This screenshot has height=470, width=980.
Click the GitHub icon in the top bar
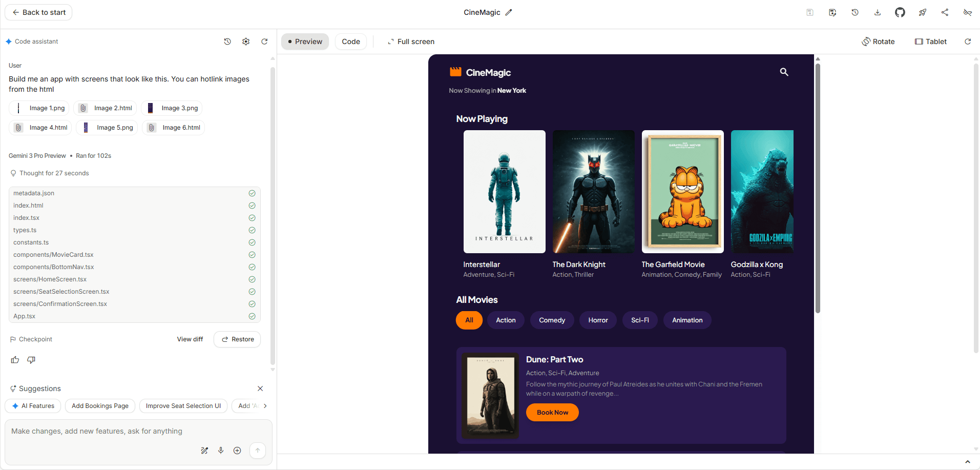tap(900, 12)
